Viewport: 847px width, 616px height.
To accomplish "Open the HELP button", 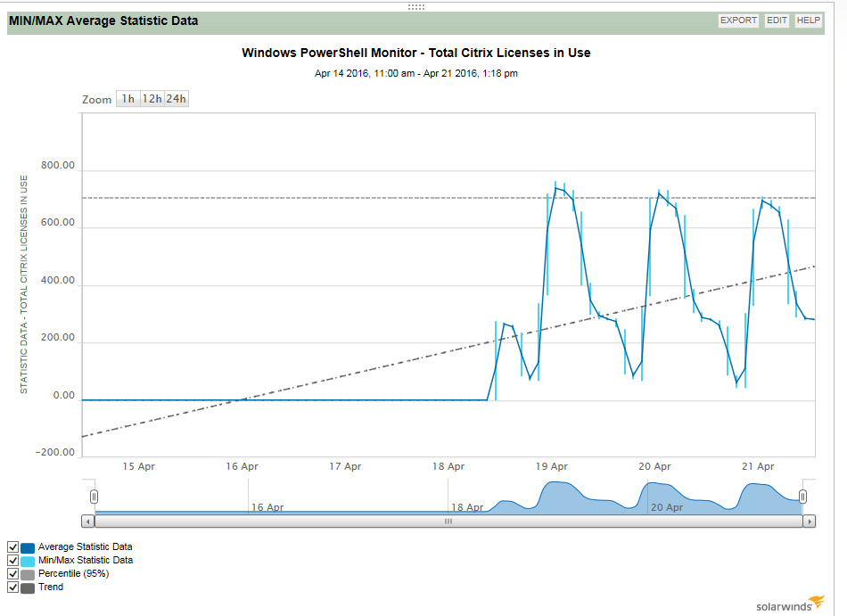I will [808, 21].
